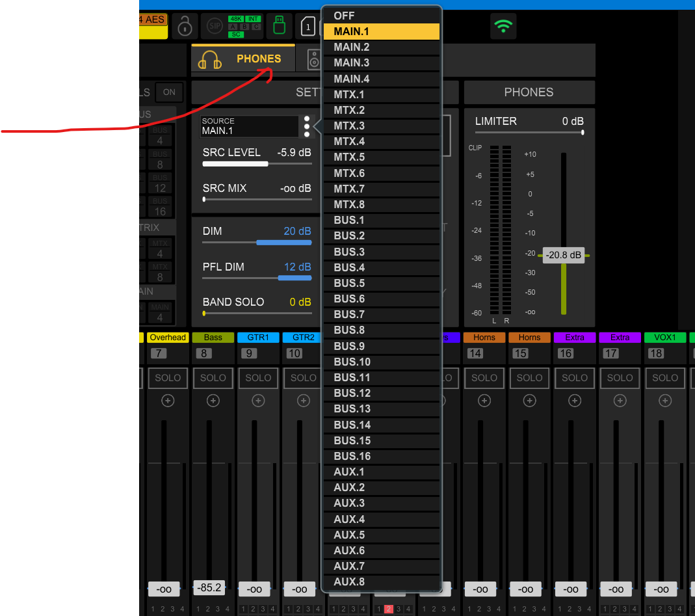Click the SRC MIX slider

[257, 200]
